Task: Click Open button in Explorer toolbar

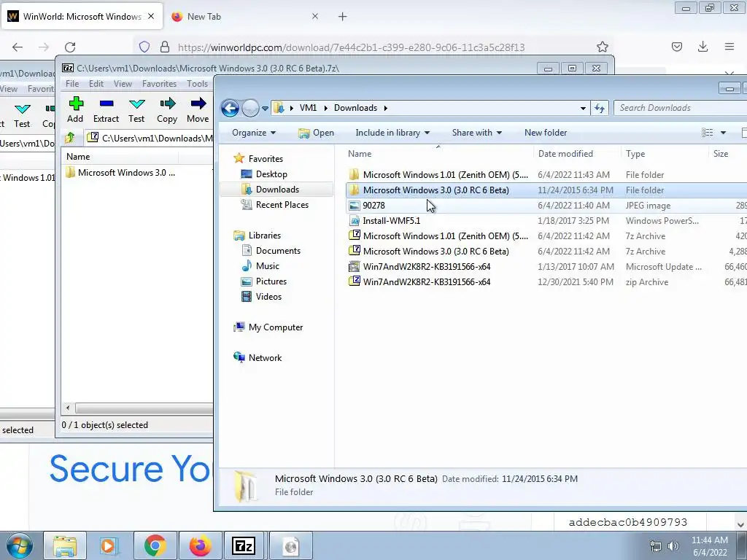Action: point(317,133)
